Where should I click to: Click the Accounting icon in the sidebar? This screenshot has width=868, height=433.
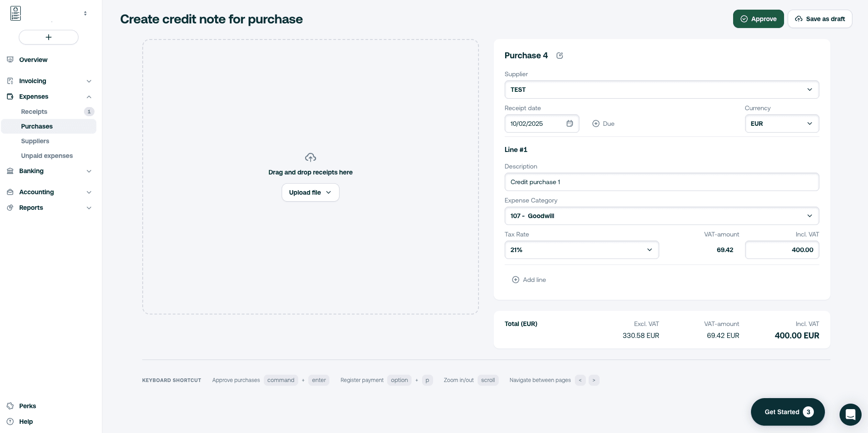click(10, 192)
